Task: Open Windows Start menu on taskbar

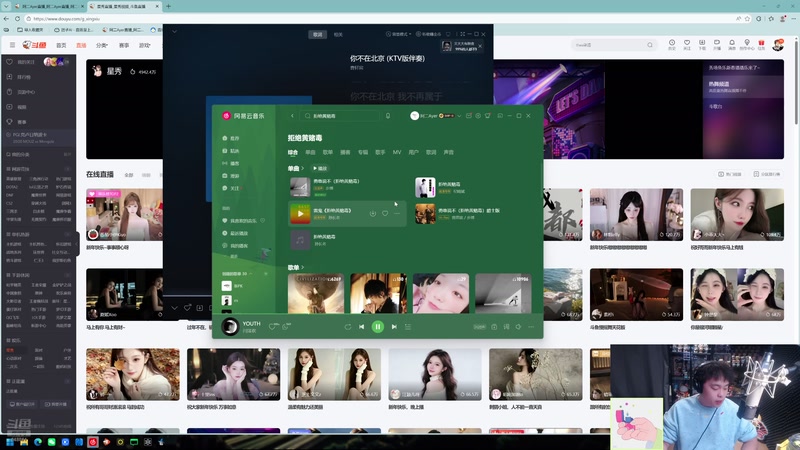Action: pos(10,442)
